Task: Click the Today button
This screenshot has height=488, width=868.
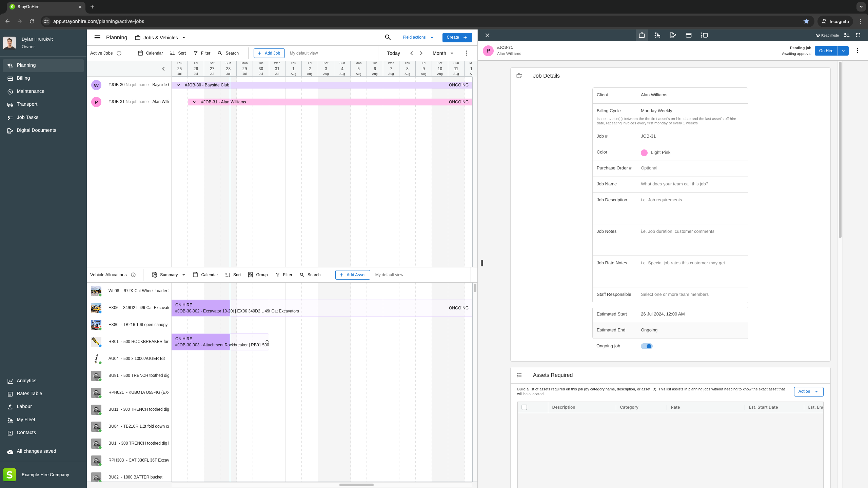Action: click(x=393, y=53)
